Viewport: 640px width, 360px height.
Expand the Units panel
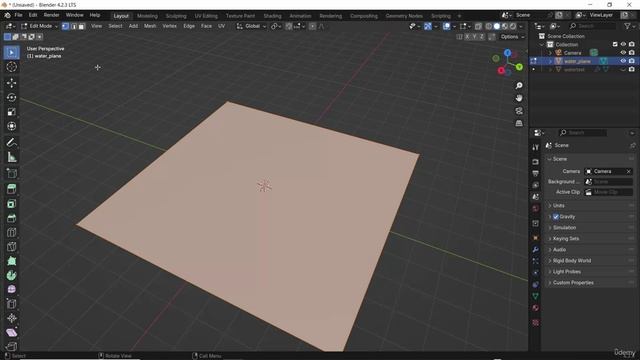click(x=590, y=206)
